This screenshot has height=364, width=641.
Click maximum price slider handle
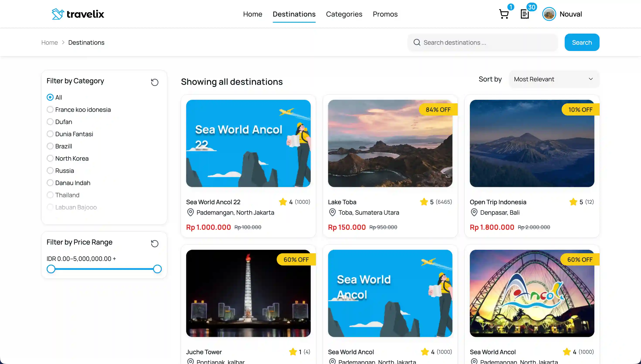pyautogui.click(x=157, y=269)
